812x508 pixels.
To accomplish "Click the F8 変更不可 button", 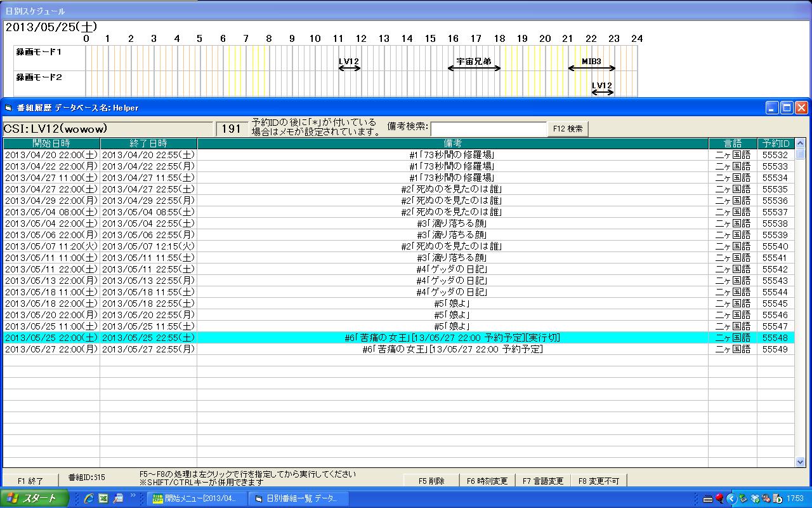I will pos(599,481).
